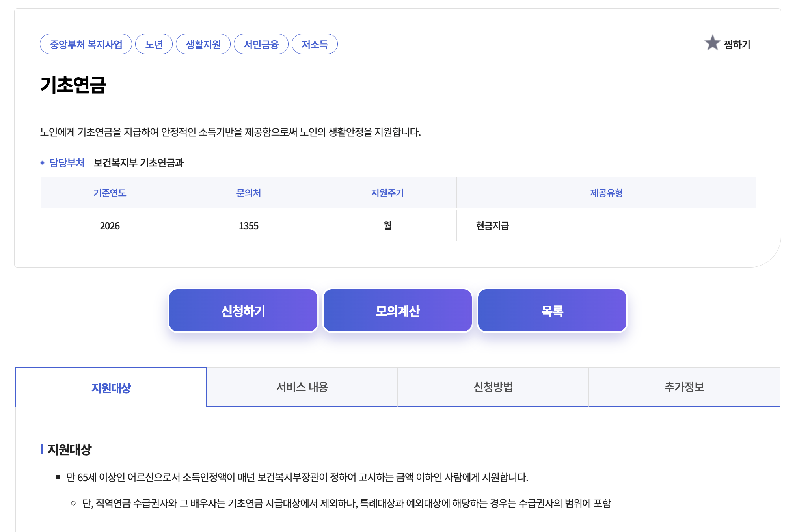The image size is (797, 532).
Task: Open the 서비스 내용 tab
Action: [x=302, y=387]
